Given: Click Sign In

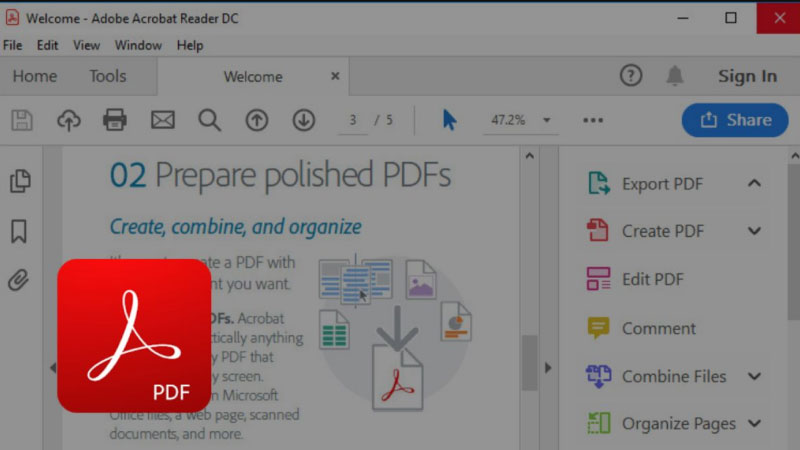Looking at the screenshot, I should tap(747, 76).
